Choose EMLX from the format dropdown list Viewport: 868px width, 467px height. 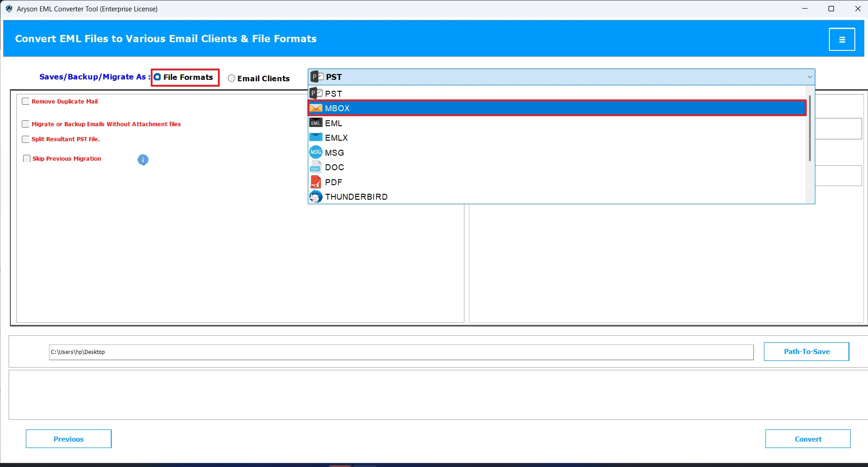(x=557, y=138)
